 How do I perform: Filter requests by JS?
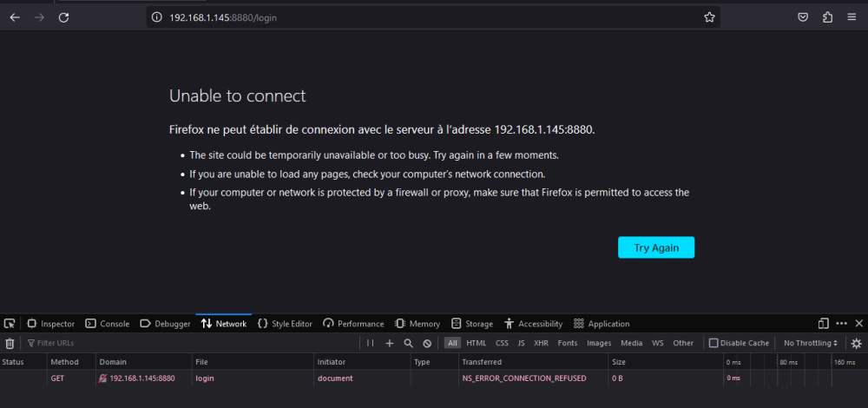[521, 343]
